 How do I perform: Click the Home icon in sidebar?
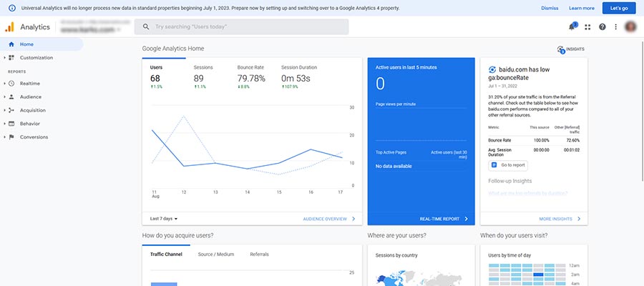click(x=11, y=44)
